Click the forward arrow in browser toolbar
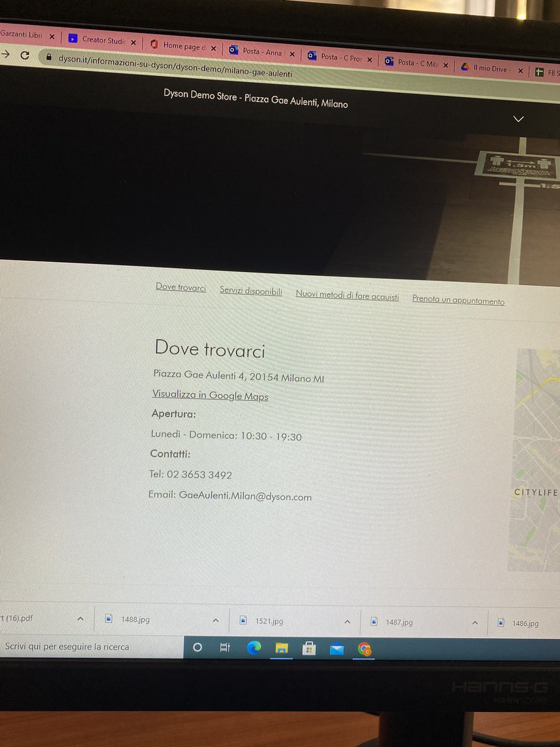Viewport: 560px width, 747px height. (x=4, y=54)
